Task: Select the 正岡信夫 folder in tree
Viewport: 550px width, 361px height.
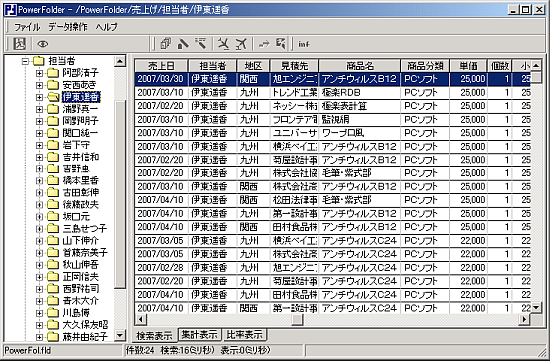Action: point(80,277)
